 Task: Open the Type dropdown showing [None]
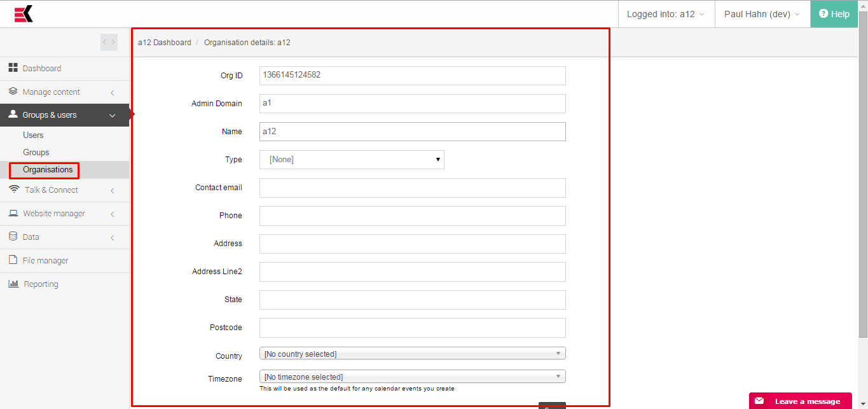click(352, 160)
